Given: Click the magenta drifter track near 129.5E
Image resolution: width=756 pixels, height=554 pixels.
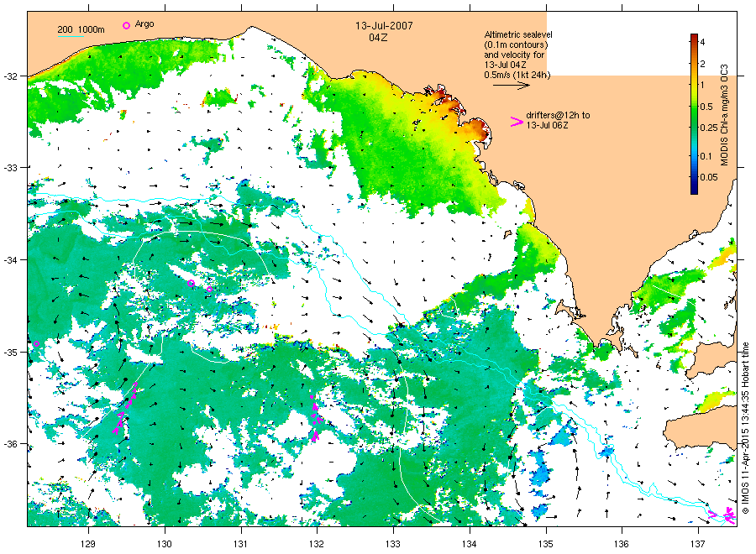Looking at the screenshot, I should [x=125, y=409].
